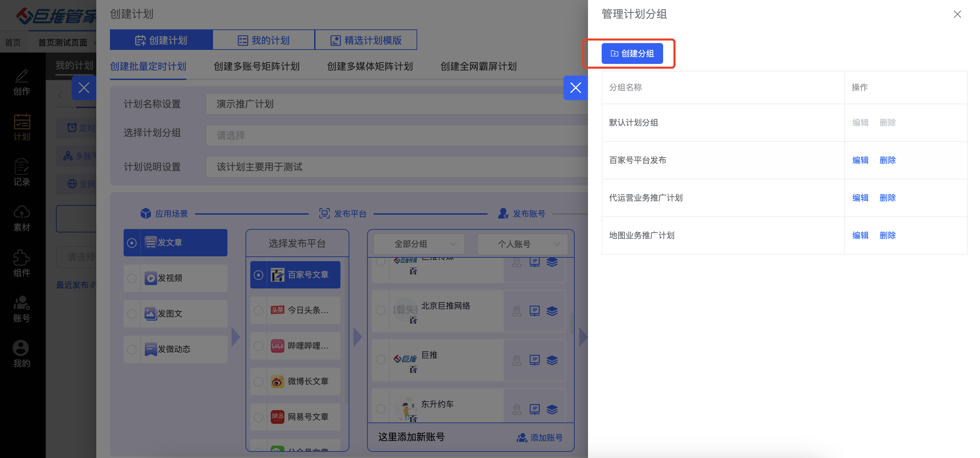Click the layers icon in 巨推 row
980x458 pixels.
click(552, 360)
